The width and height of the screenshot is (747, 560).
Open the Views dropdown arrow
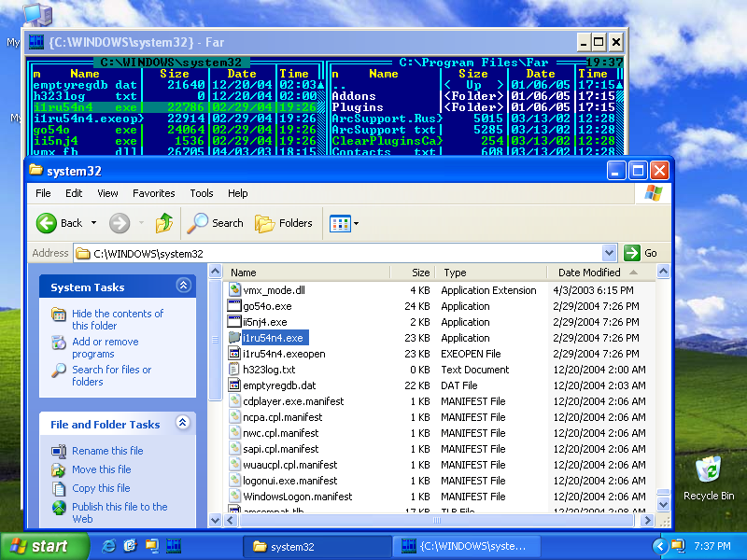[x=357, y=223]
